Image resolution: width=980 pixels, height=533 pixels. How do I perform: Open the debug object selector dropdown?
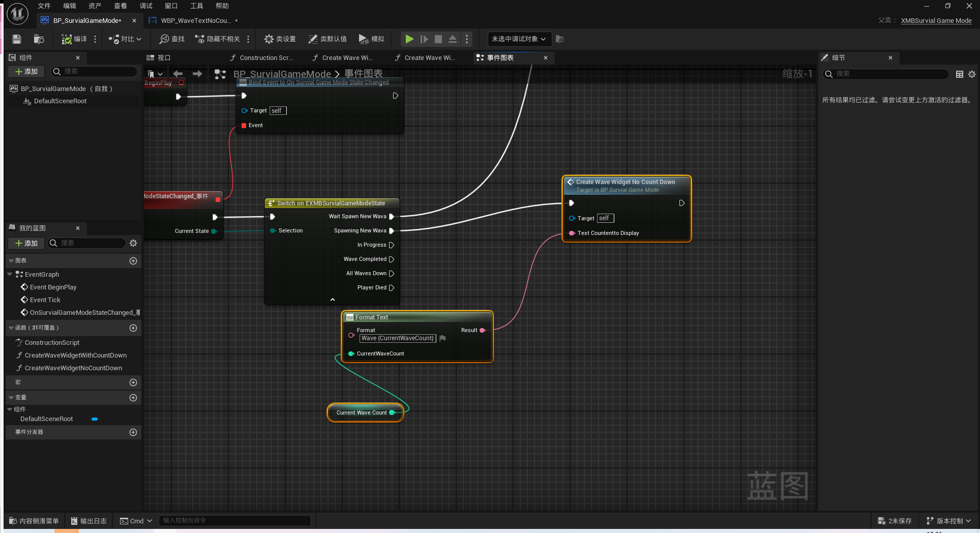519,39
